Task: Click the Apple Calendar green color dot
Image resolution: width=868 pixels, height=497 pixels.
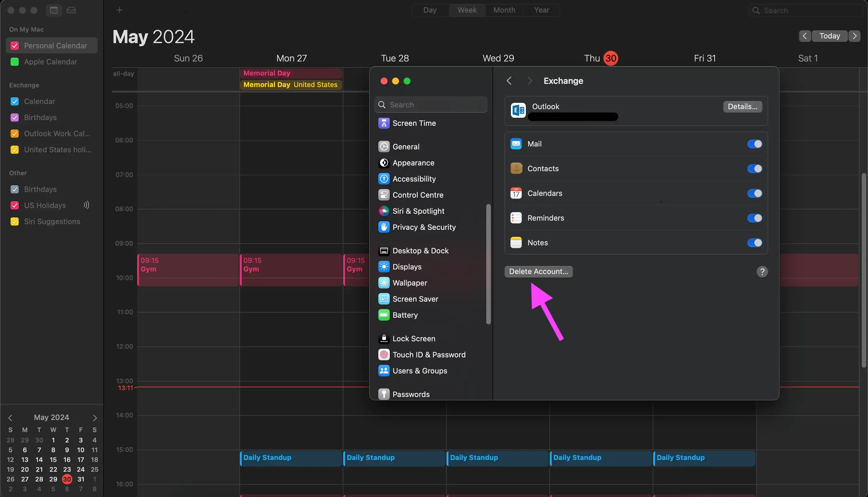Action: [x=14, y=62]
